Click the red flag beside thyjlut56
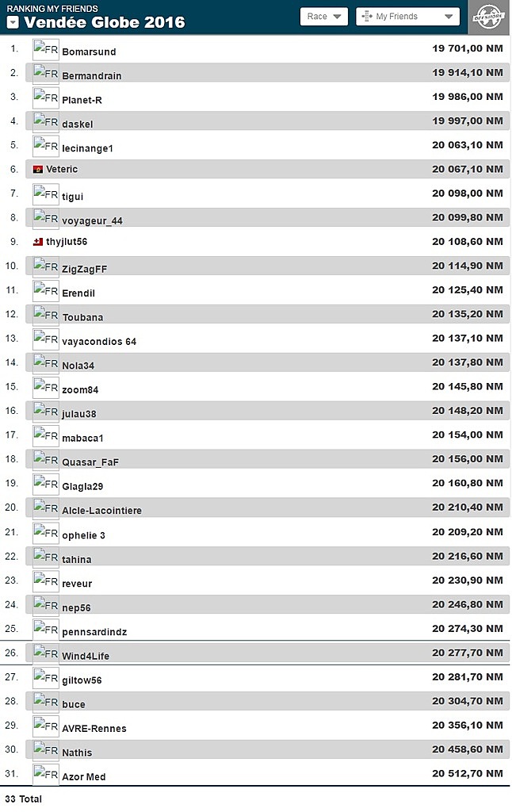The image size is (512, 812). coord(38,242)
